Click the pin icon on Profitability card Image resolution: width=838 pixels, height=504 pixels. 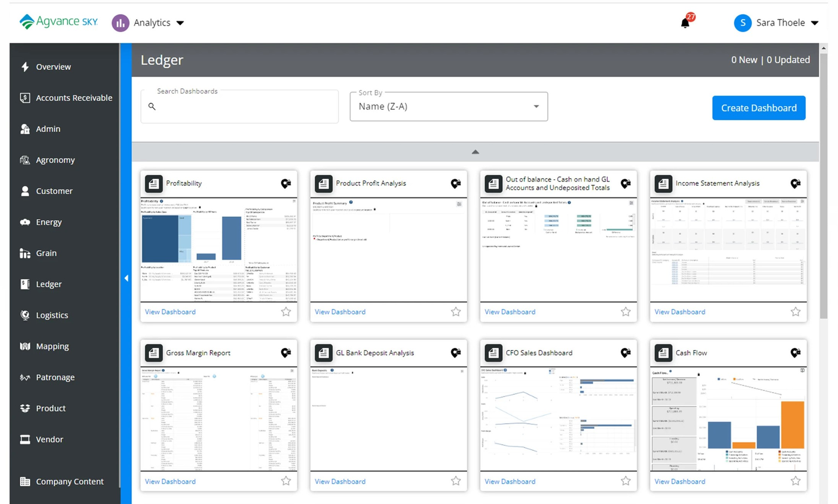coord(286,183)
